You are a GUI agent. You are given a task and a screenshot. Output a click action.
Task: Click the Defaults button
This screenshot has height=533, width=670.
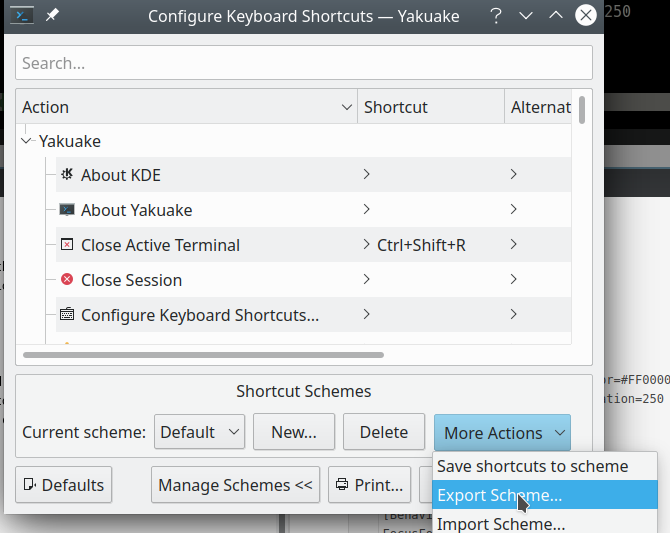pos(64,485)
